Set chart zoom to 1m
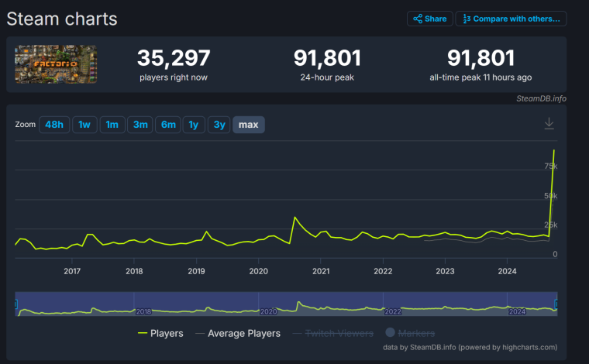 [x=112, y=125]
